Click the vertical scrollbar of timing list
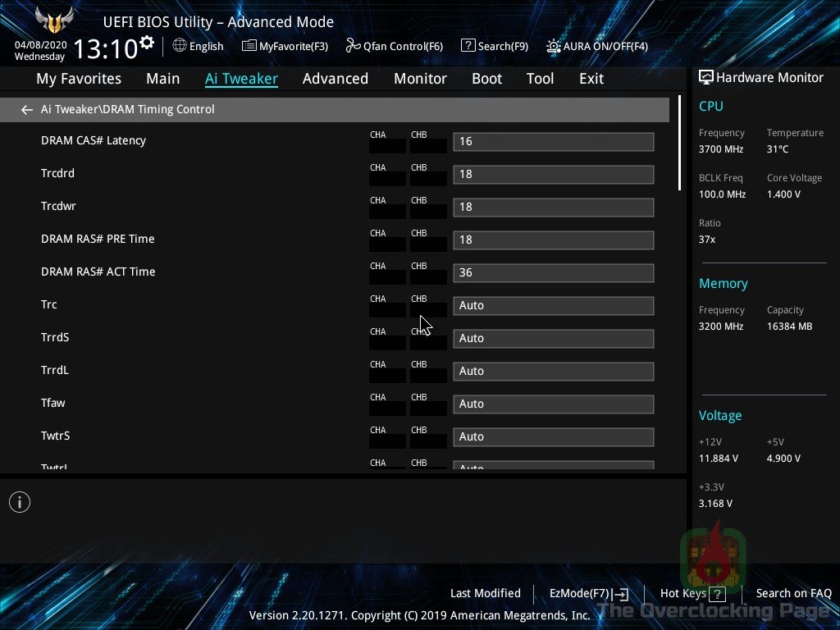 point(679,144)
